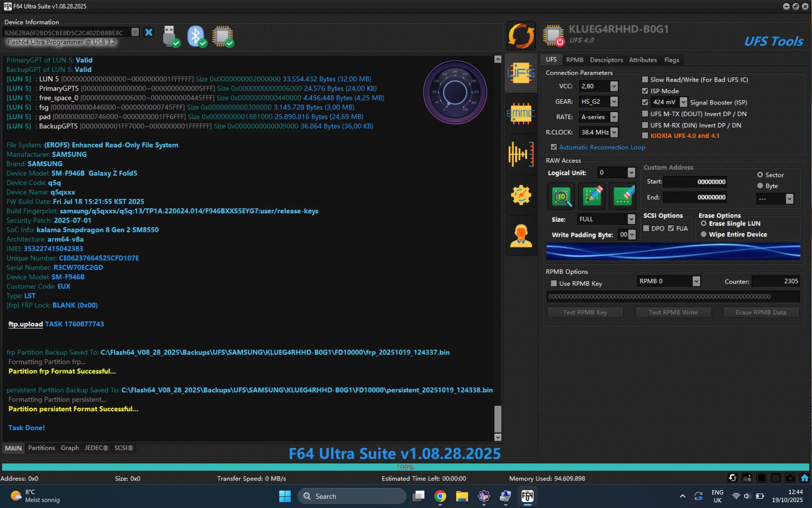This screenshot has height=508, width=812.
Task: Expand the Logical Unit dropdown
Action: click(631, 173)
